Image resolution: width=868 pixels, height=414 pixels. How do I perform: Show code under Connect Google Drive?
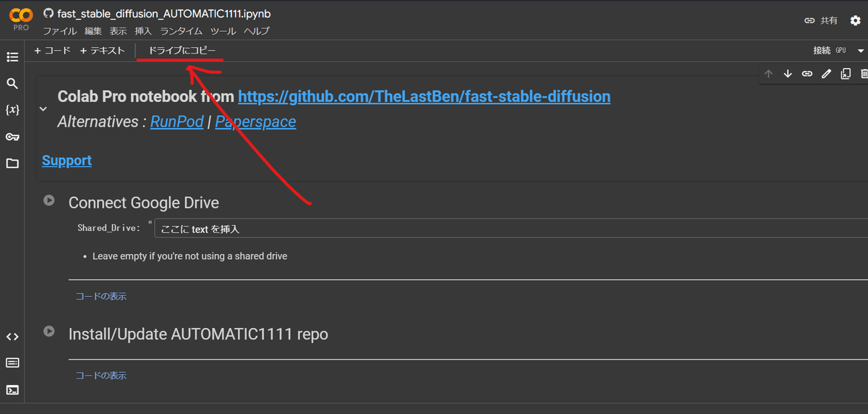click(x=101, y=296)
